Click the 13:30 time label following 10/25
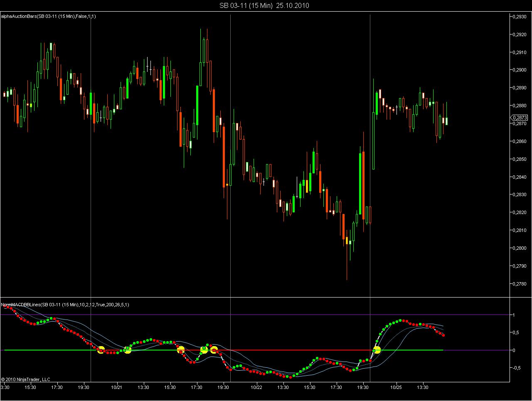Screen dimensions: 532x401 coord(423,387)
